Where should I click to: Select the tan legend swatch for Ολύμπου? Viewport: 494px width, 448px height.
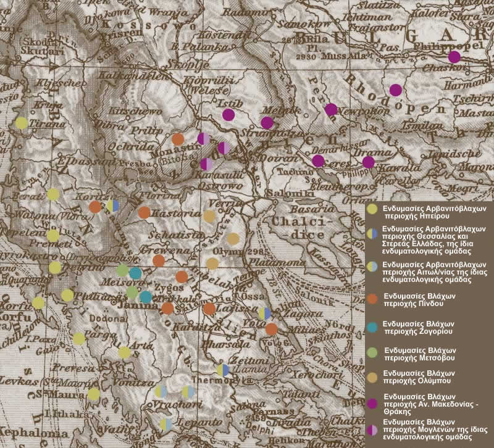click(372, 378)
